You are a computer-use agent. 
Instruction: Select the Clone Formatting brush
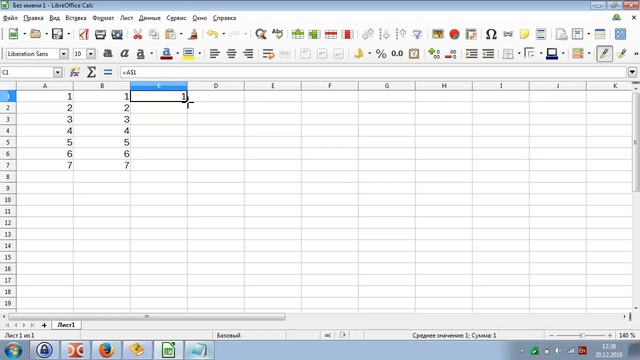193,34
